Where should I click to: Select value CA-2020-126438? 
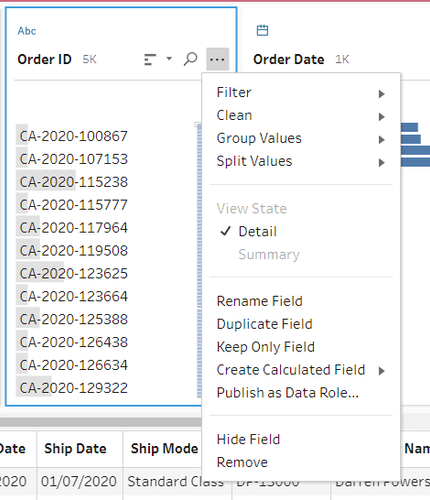click(x=73, y=342)
